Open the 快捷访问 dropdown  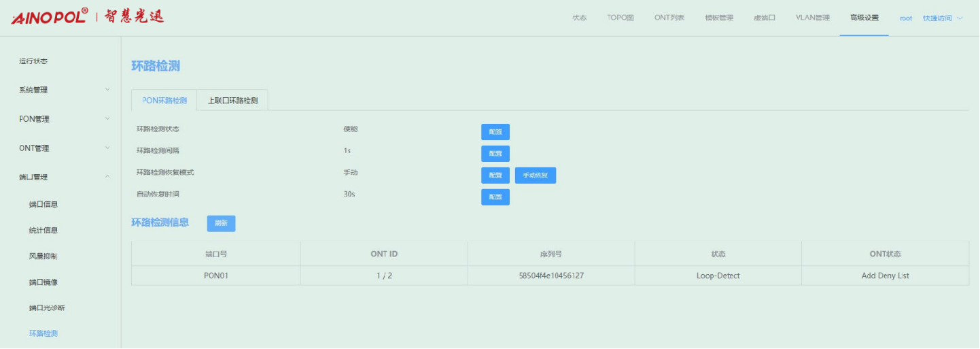point(942,18)
